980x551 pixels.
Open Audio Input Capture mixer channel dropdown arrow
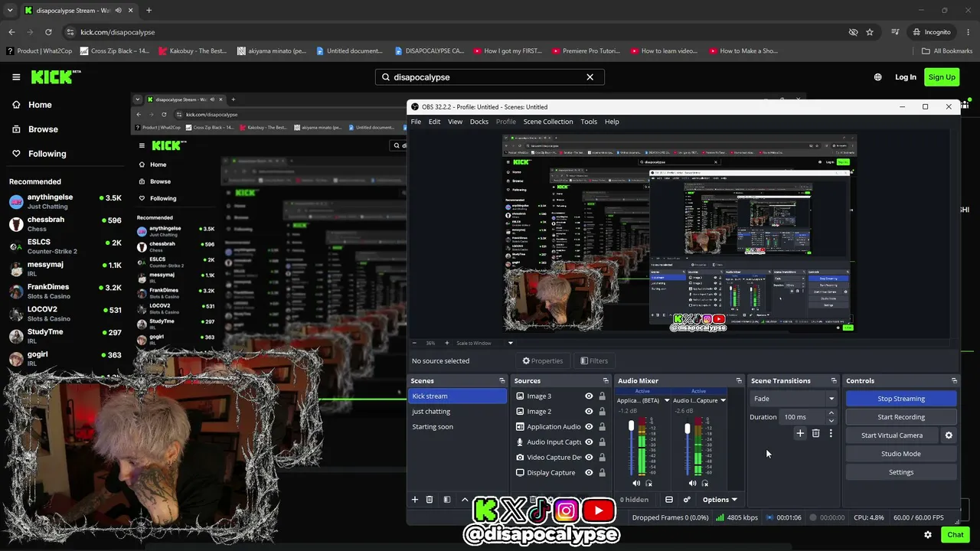tap(723, 400)
